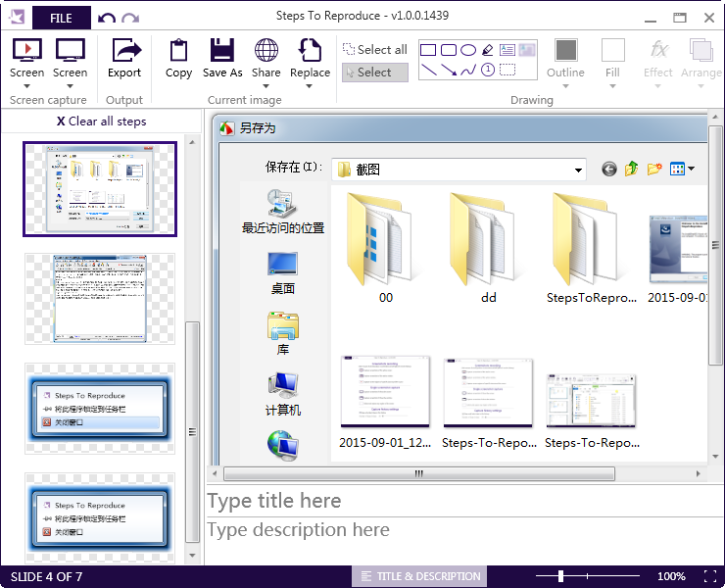725x588 pixels.
Task: Click the fullscreen icon in status bar
Action: [x=710, y=576]
